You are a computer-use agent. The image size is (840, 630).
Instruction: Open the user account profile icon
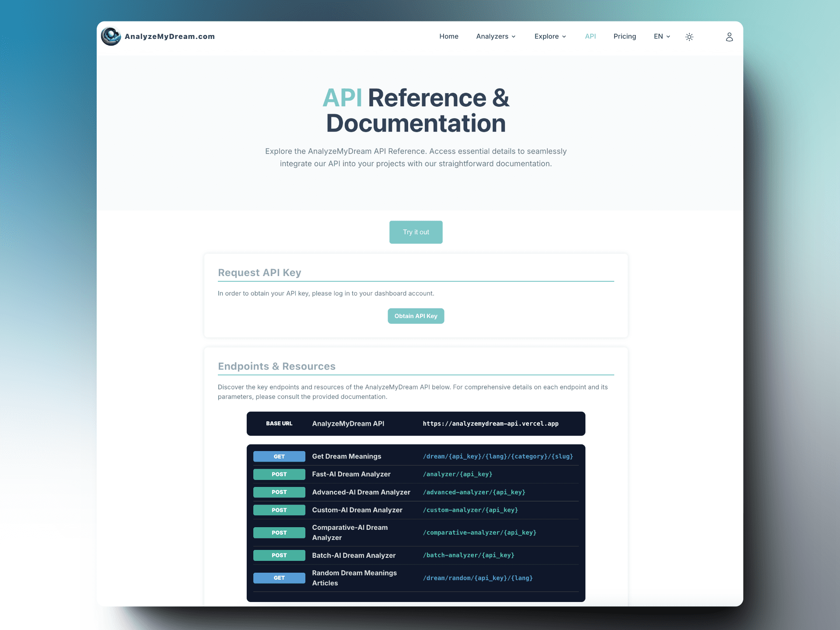point(729,37)
